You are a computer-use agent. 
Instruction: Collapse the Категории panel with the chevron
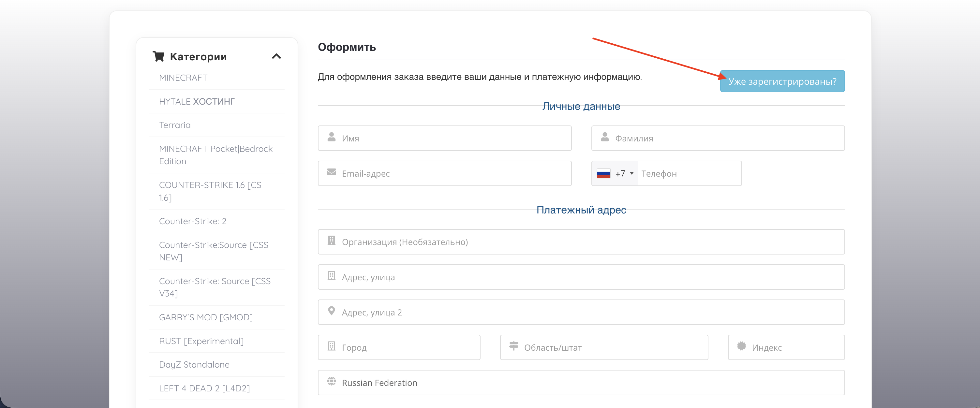tap(276, 57)
